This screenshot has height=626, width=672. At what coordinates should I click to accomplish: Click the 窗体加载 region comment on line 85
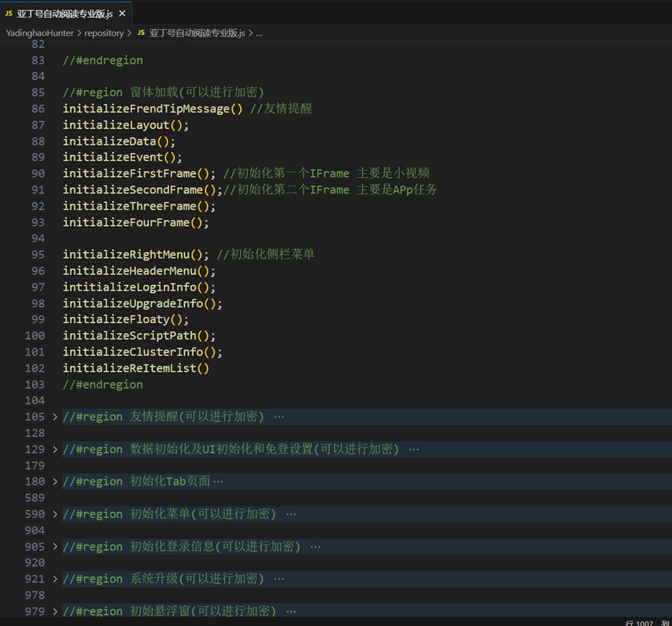pos(163,92)
